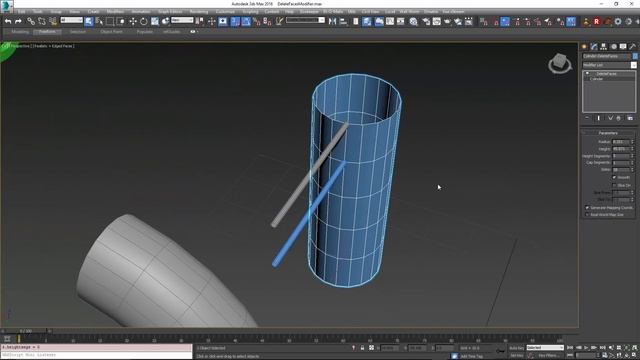Open the Modify command panel tab

tap(594, 47)
